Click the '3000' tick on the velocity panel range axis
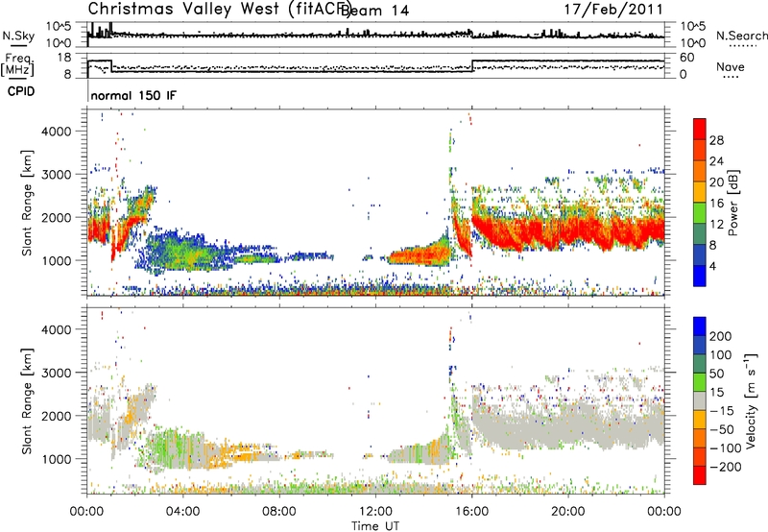 click(56, 373)
